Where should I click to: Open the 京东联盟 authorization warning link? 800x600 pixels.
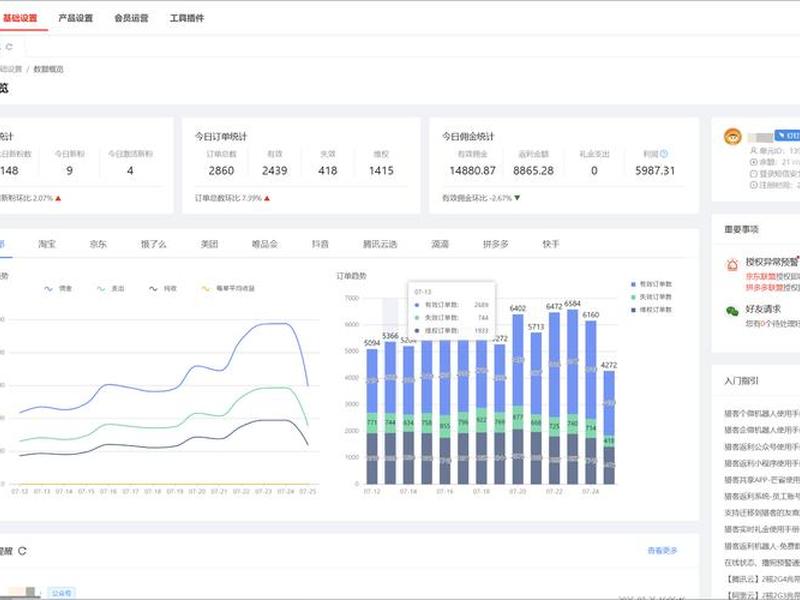[x=761, y=277]
